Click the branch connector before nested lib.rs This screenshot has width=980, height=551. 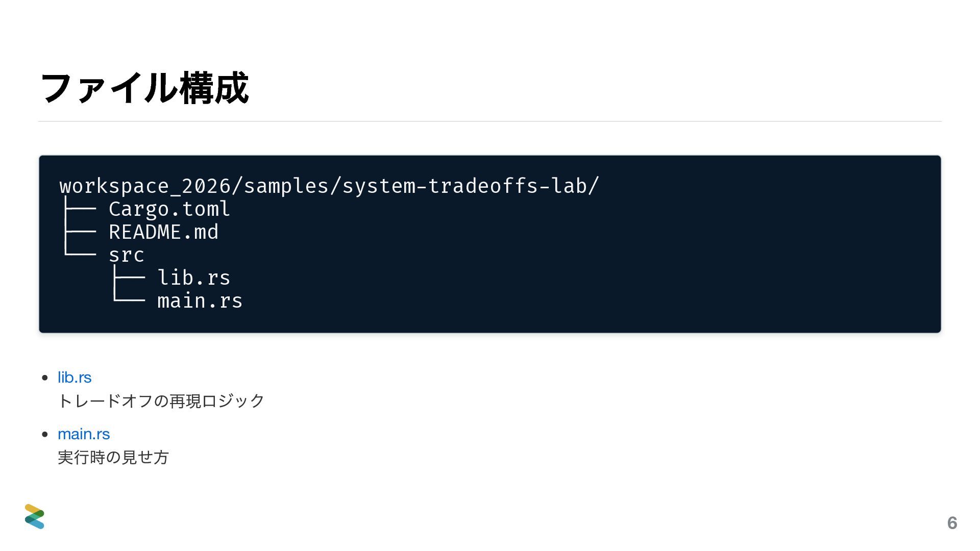click(x=129, y=278)
